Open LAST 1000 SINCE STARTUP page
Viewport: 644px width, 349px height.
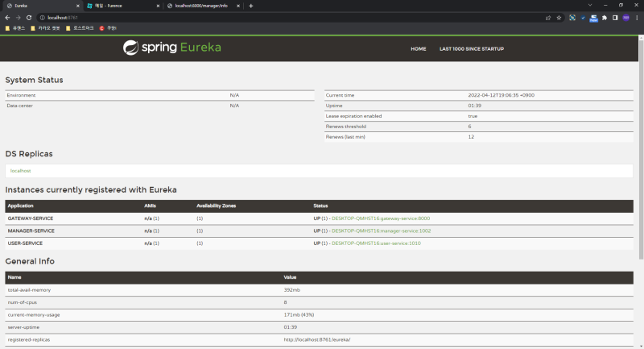click(472, 49)
